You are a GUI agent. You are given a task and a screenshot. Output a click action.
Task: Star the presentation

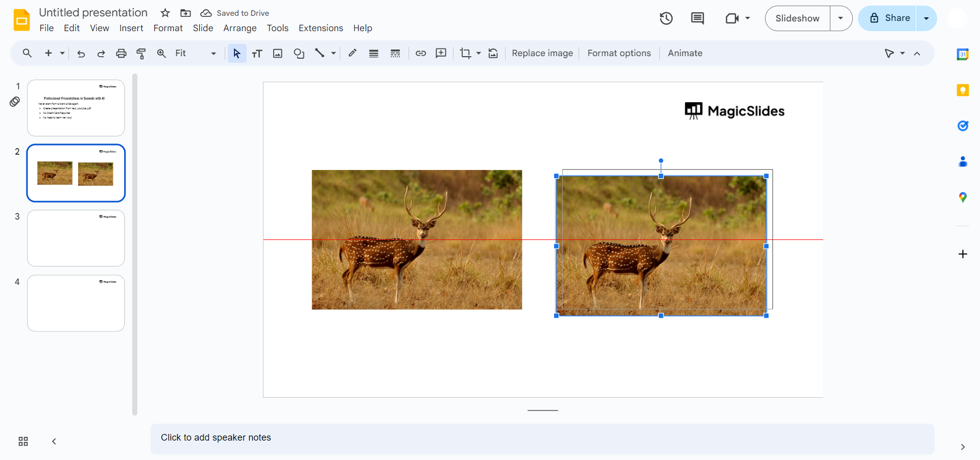pos(164,13)
